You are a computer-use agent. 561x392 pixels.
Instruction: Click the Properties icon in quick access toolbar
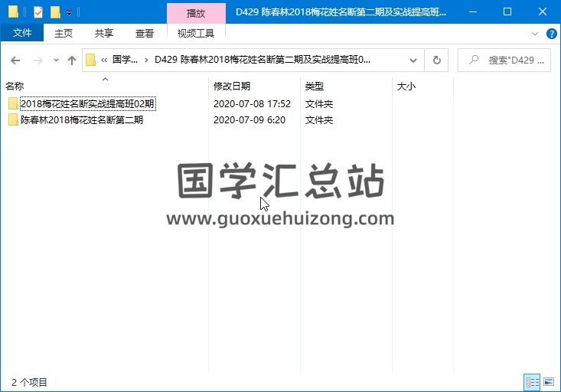[38, 12]
